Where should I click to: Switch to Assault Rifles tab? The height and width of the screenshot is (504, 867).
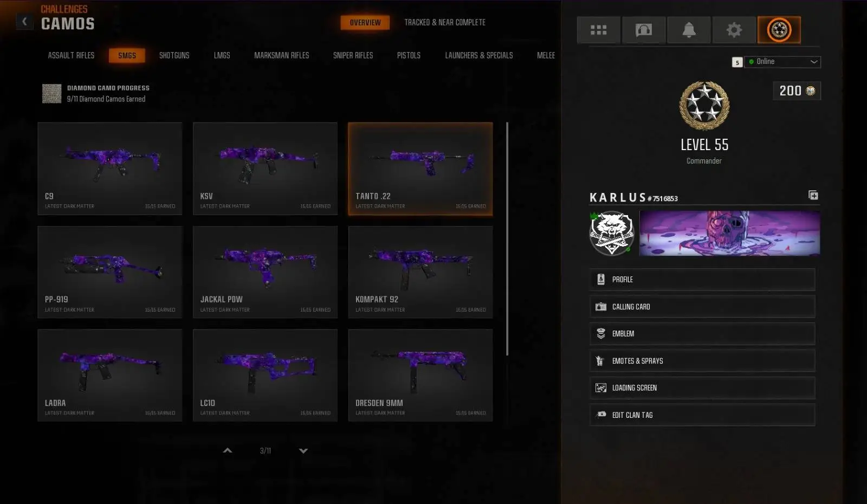click(x=71, y=55)
